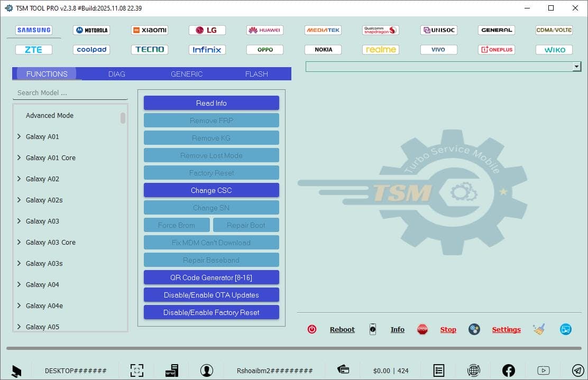Open the Facebook icon in the status bar
Screen dimensions: 588x380
pyautogui.click(x=508, y=370)
